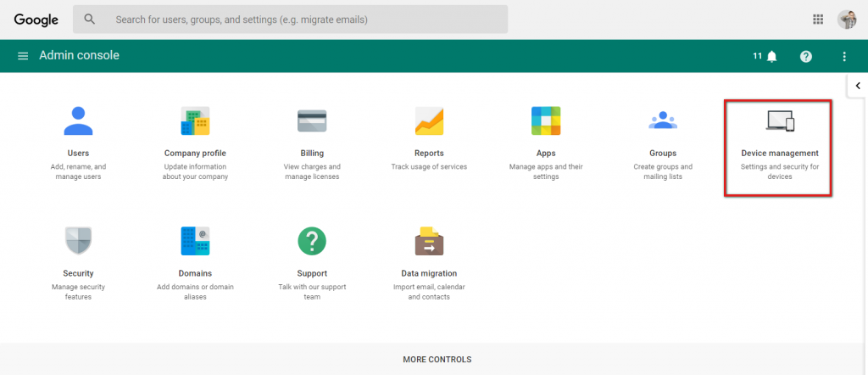Open the three-dot options menu
This screenshot has height=375, width=868.
click(x=844, y=56)
